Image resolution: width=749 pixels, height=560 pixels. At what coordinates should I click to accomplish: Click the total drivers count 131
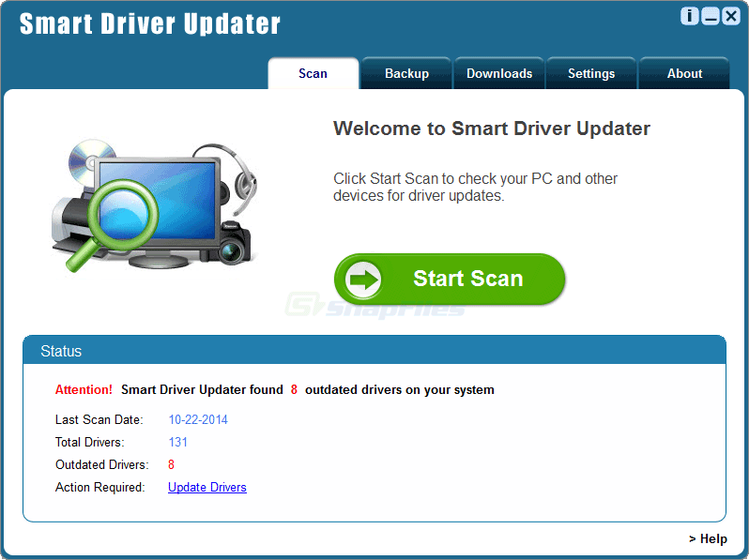tap(178, 442)
